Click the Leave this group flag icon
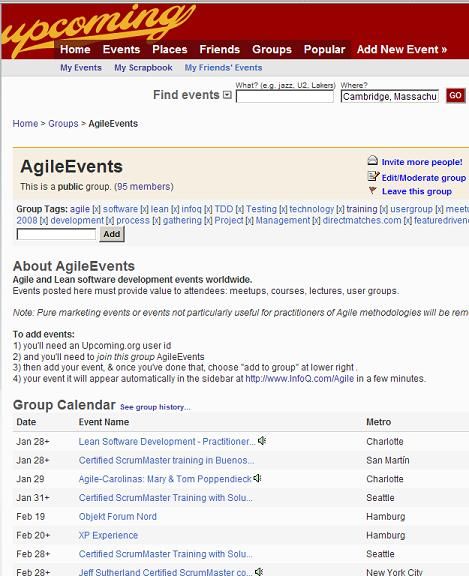Viewport: 469px width, 576px height. pyautogui.click(x=372, y=191)
